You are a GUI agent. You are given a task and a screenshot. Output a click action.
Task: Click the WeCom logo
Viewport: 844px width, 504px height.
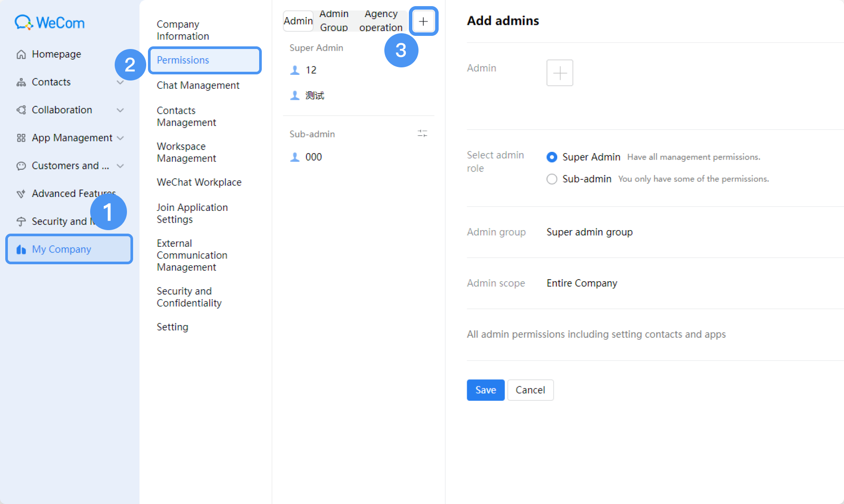pos(49,22)
